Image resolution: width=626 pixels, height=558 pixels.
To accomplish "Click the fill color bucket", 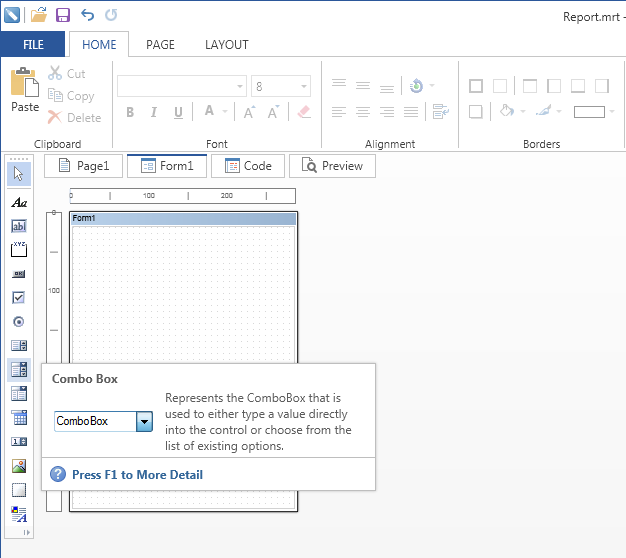I will [x=507, y=111].
